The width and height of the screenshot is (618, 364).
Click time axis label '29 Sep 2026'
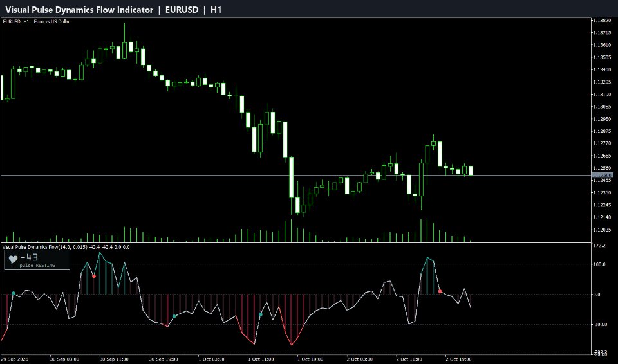coord(14,359)
